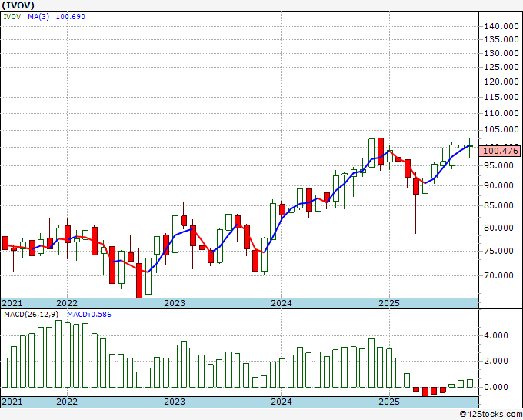Screen dimensions: 523x420
Task: Click the 130.000 price axis label
Action: click(501, 53)
